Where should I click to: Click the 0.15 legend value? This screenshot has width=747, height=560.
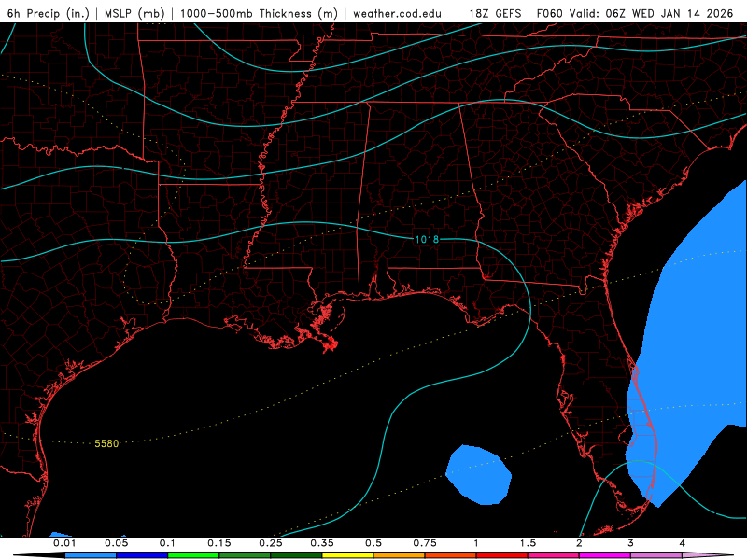point(219,543)
